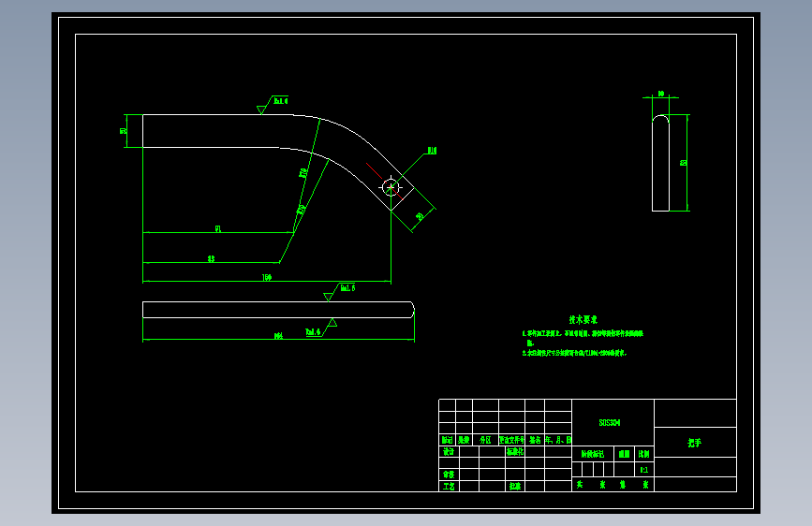Click the "比例" header cell
The image size is (812, 526).
pos(644,454)
